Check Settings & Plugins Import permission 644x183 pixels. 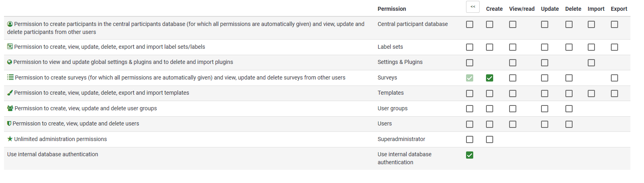(591, 63)
